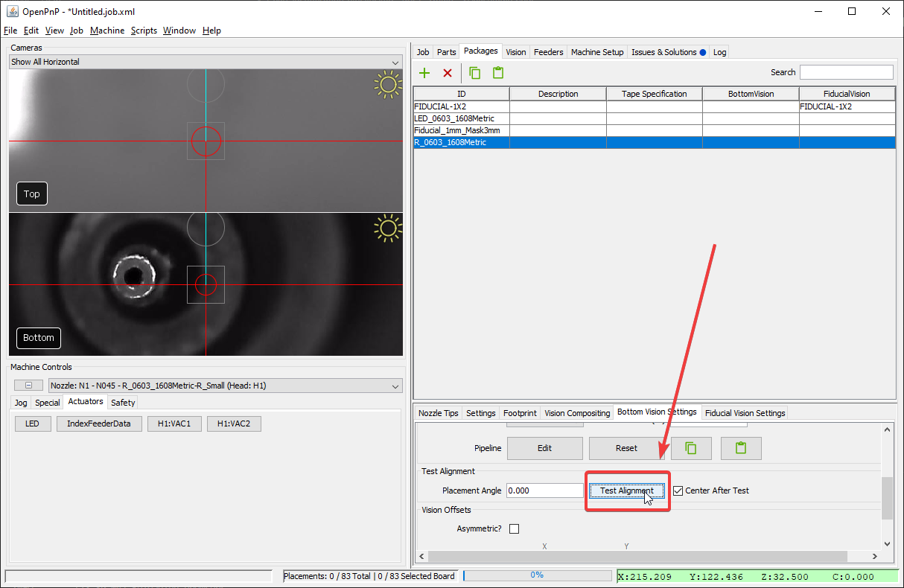Open the Nozzle N1 selection dropdown
The width and height of the screenshot is (904, 588).
[225, 386]
